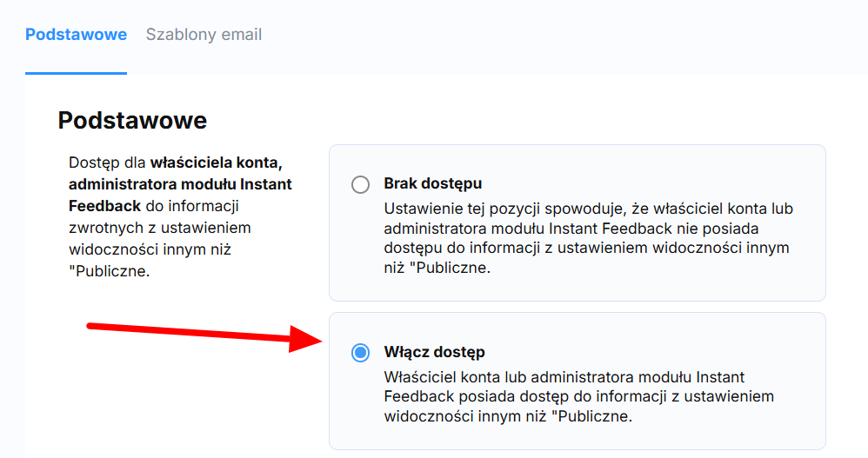Open the Szablony email tab
868x458 pixels.
coord(204,35)
